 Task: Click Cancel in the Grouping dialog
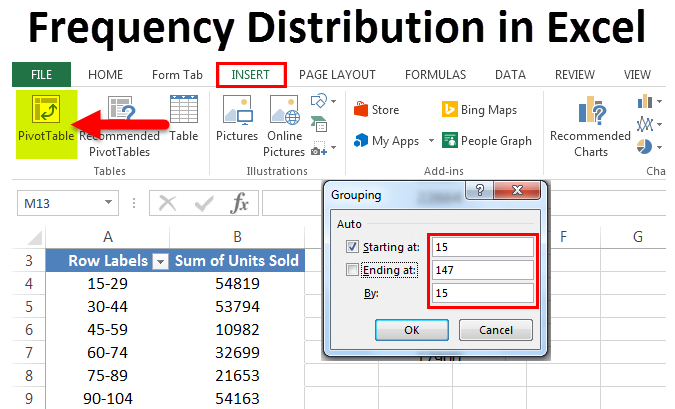[495, 330]
